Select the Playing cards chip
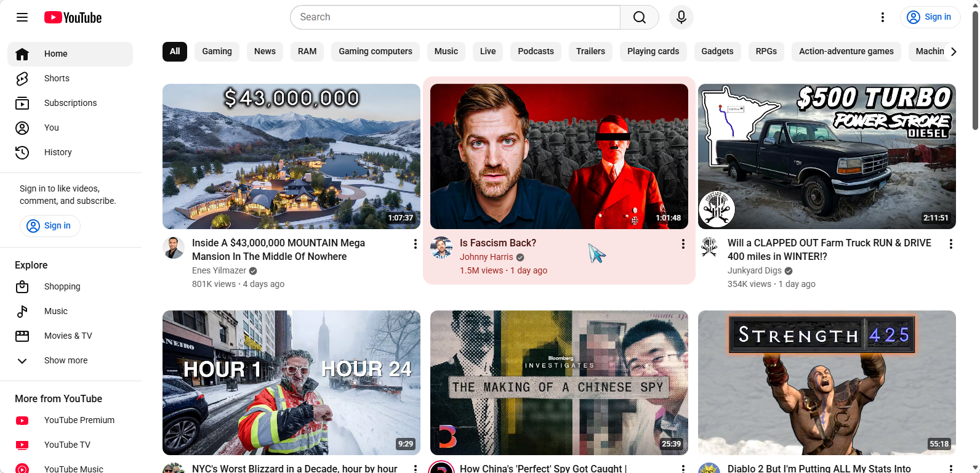This screenshot has height=473, width=980. [x=653, y=52]
